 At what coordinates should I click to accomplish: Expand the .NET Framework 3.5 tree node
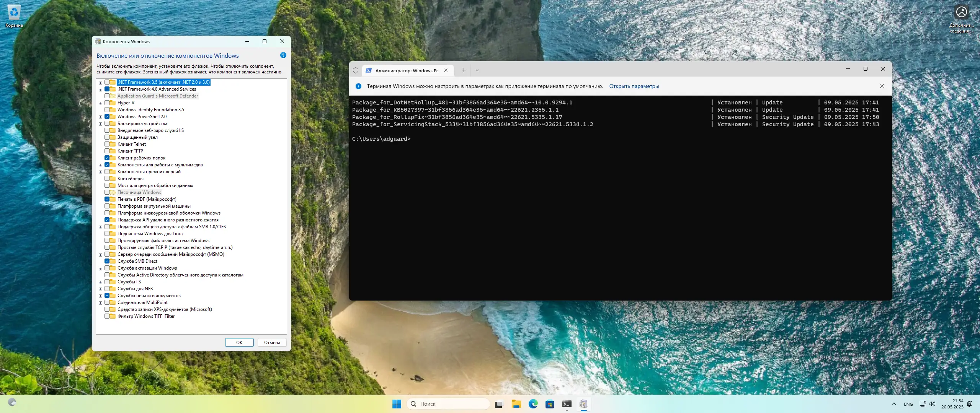coord(100,83)
